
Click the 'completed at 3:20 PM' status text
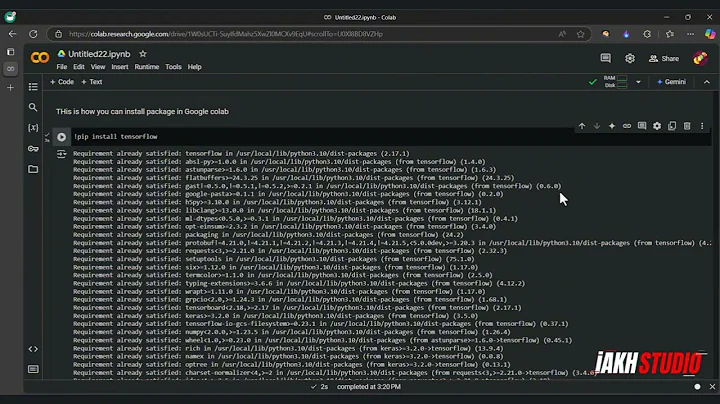point(369,387)
